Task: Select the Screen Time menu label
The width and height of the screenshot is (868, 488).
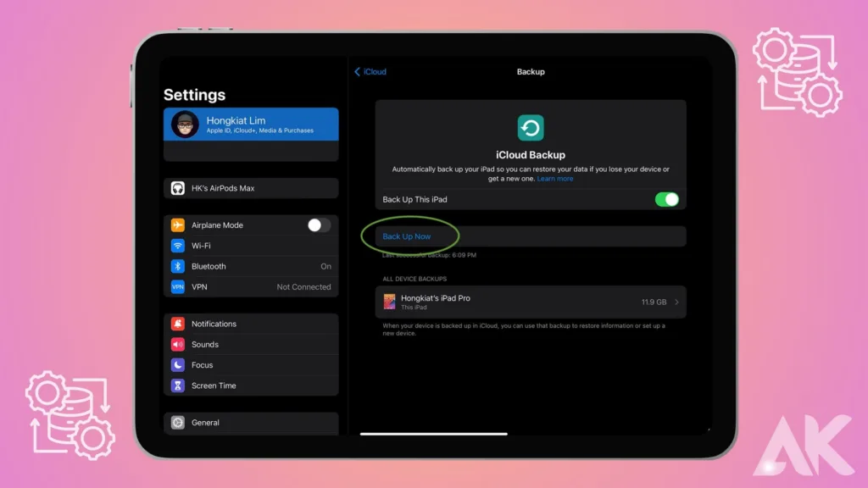Action: point(214,385)
